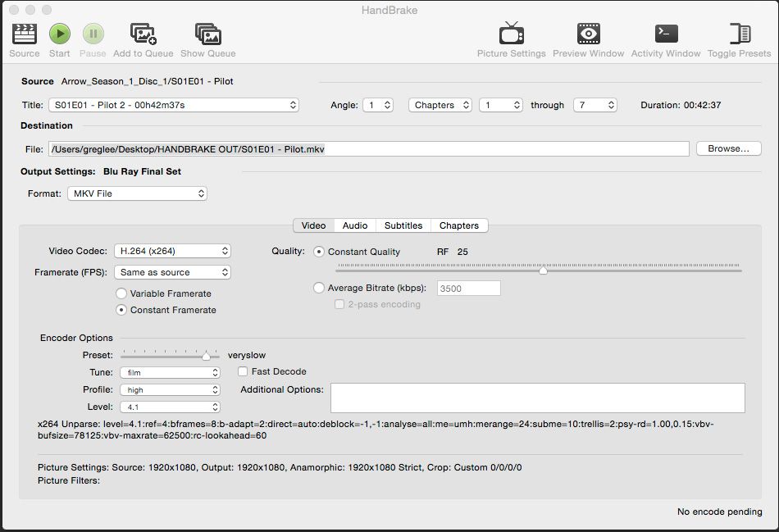Image resolution: width=779 pixels, height=532 pixels.
Task: Click the 'Picture Filters:' label
Action: point(69,480)
